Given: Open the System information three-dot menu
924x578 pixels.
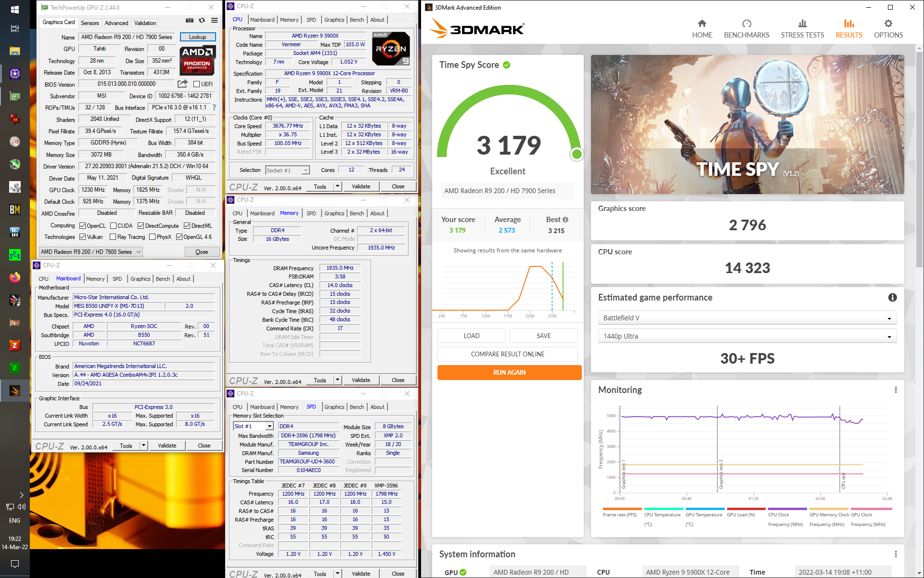Looking at the screenshot, I should coord(896,554).
